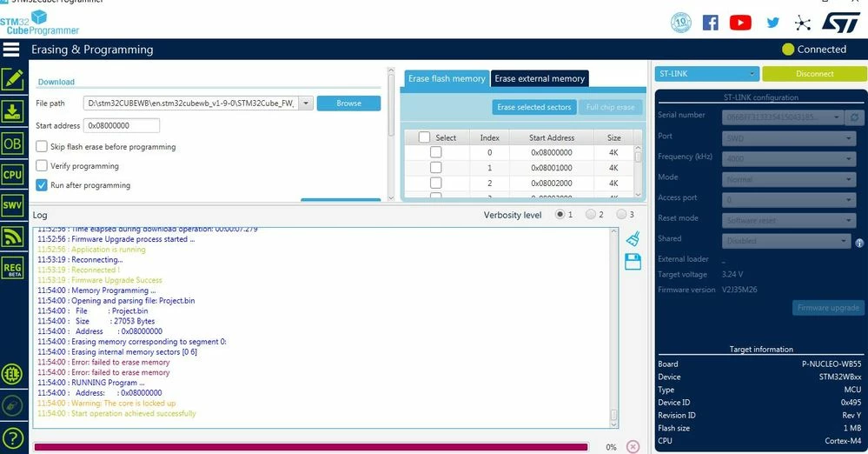Image resolution: width=868 pixels, height=454 pixels.
Task: Enable Verify programming checkbox
Action: point(42,166)
